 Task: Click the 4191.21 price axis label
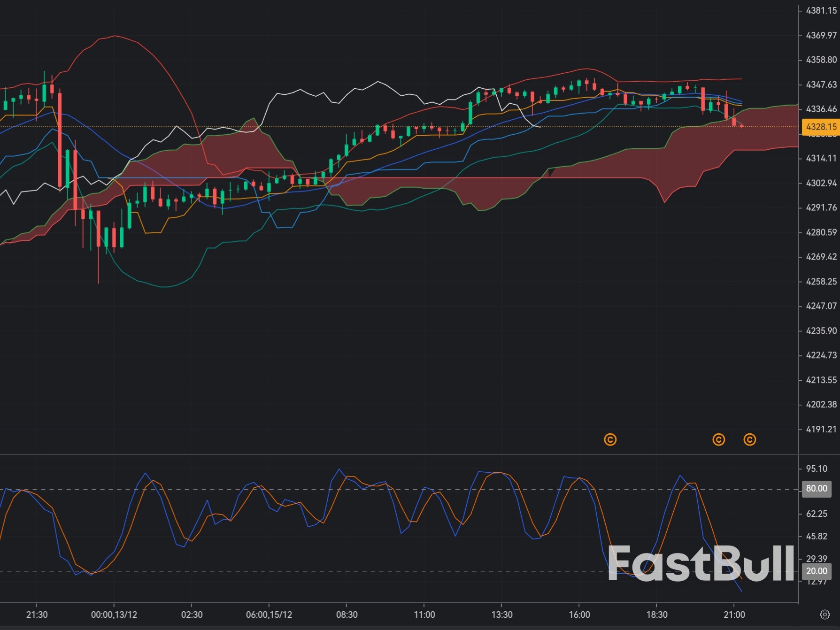[821, 429]
